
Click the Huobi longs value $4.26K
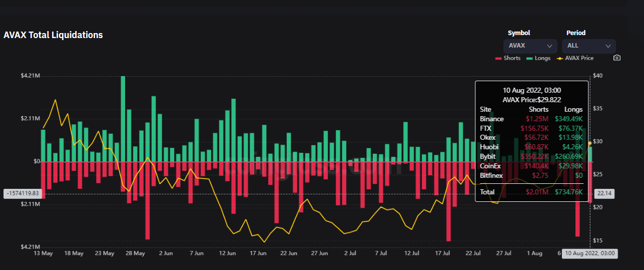tap(572, 147)
